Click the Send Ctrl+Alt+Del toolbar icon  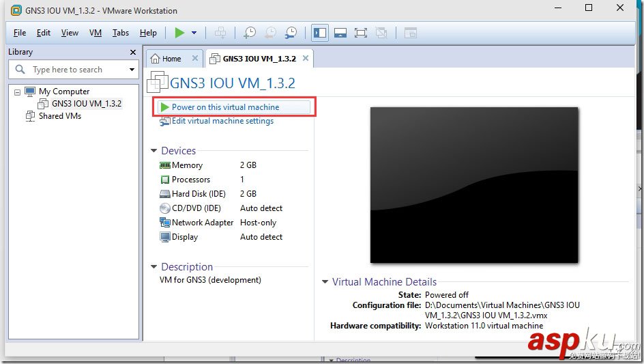click(220, 33)
